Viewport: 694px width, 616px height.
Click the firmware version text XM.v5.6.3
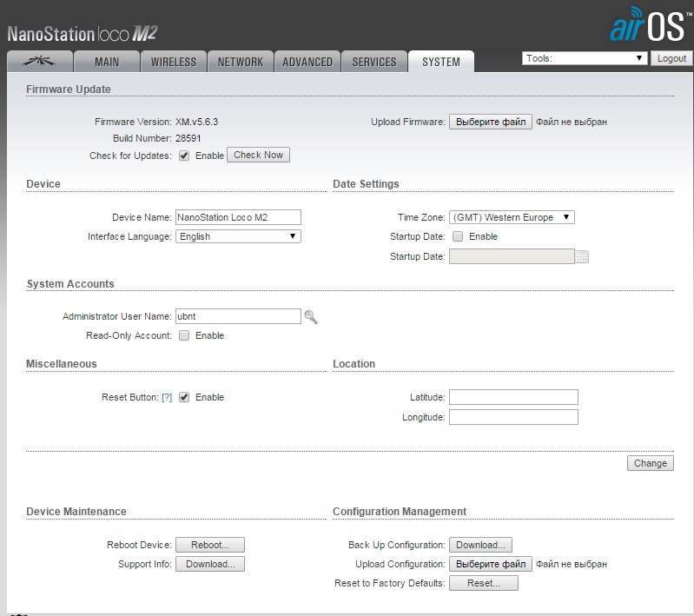coord(196,122)
